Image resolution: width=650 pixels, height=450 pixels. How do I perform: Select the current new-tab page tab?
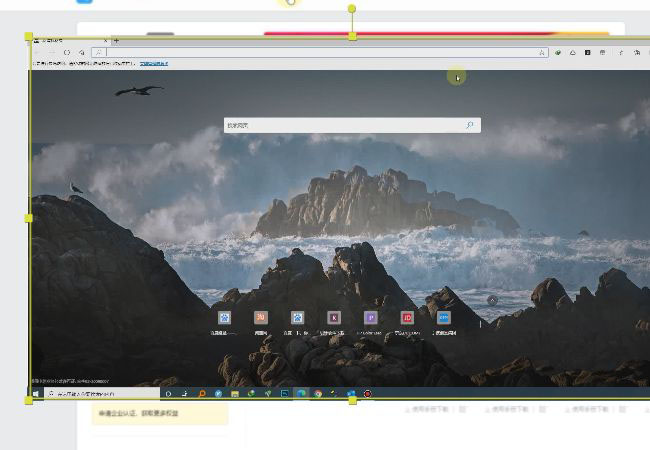[70, 41]
